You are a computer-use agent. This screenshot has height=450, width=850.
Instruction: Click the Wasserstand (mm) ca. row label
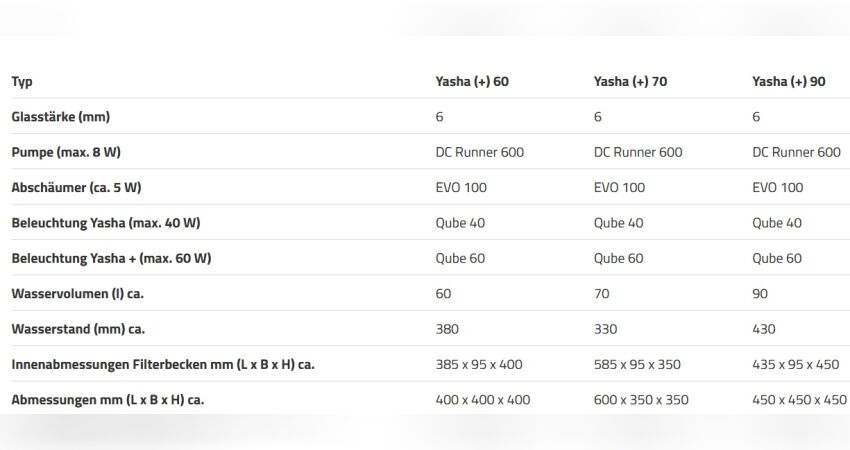pos(78,329)
